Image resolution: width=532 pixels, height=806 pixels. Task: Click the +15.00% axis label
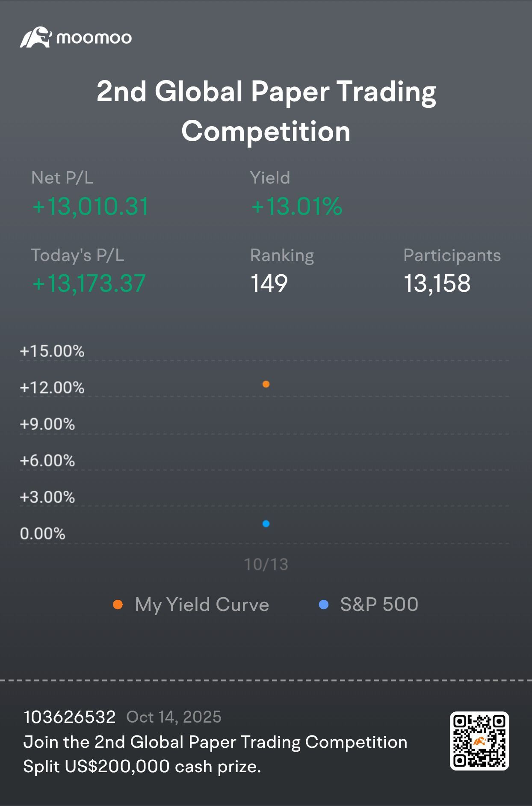click(x=52, y=351)
